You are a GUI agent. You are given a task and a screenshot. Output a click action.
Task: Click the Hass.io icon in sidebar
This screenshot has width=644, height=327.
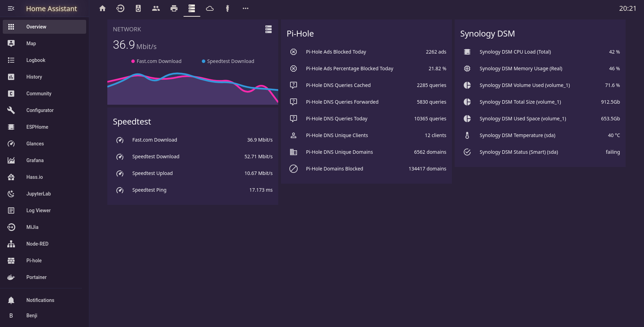(x=11, y=177)
